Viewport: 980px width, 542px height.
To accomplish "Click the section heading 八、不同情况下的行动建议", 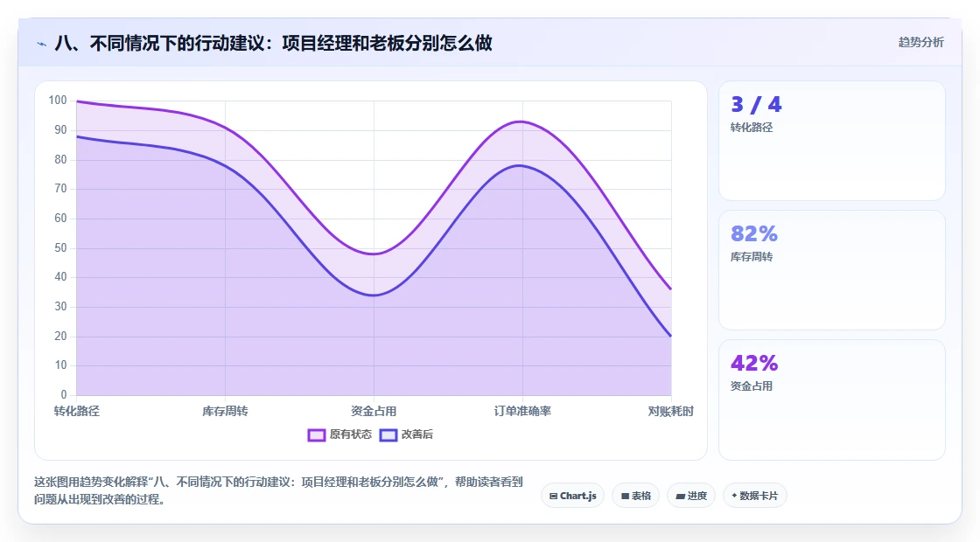I will tap(274, 43).
